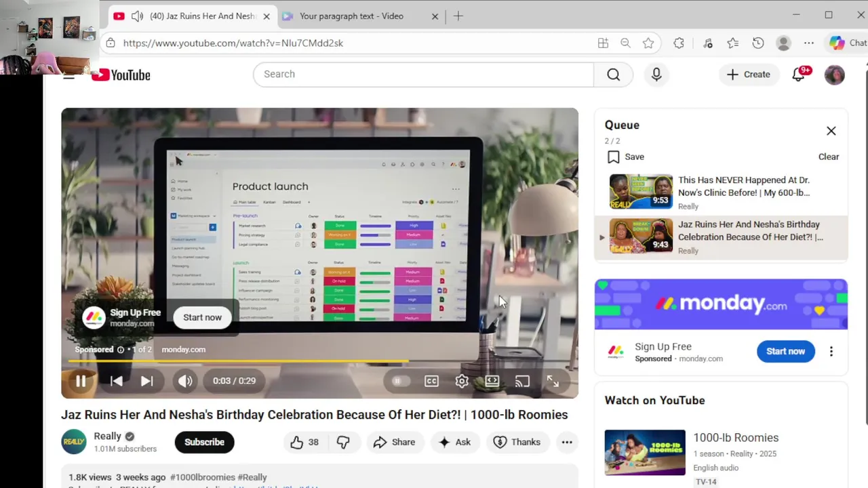Open sidebar ad options three dots
The height and width of the screenshot is (488, 868).
(831, 351)
